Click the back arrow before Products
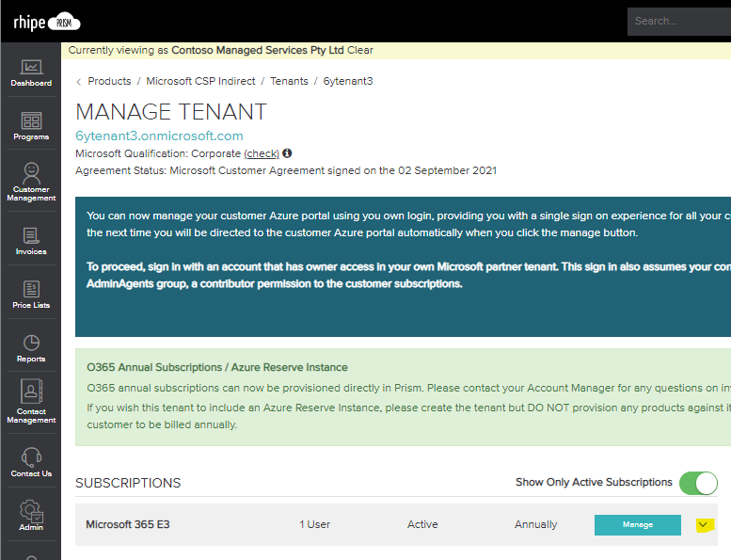 click(79, 82)
